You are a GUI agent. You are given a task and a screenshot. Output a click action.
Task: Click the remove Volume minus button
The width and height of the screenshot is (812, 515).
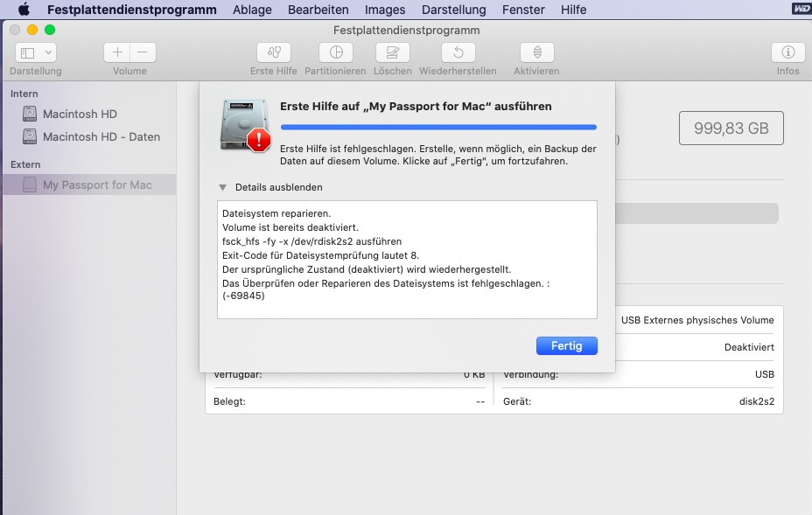click(x=143, y=52)
